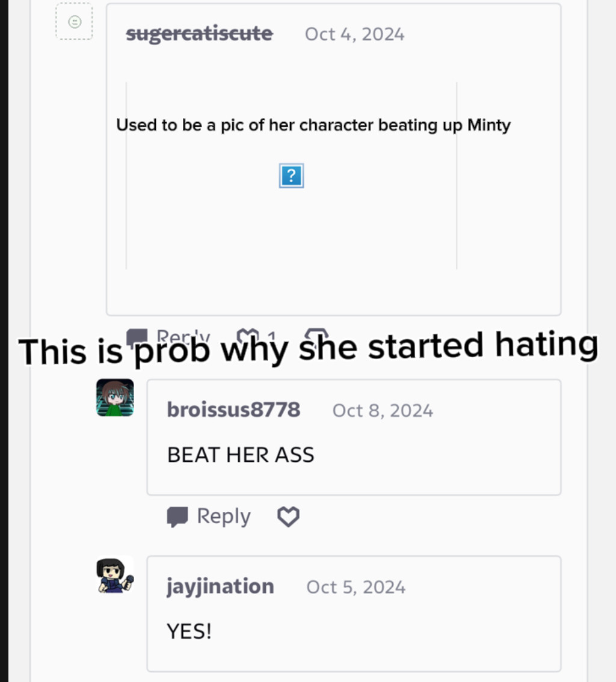Screen dimensions: 616x682
Task: Visit the broissus8778 profile link
Action: click(x=233, y=410)
